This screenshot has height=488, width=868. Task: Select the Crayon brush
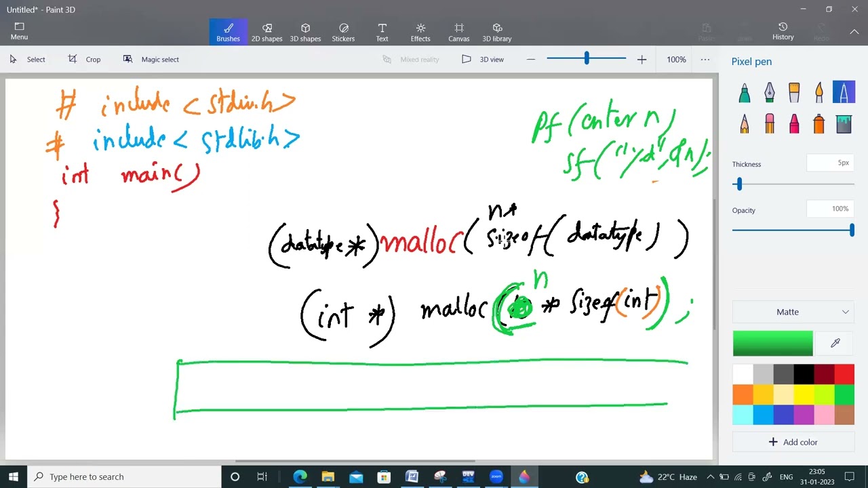(x=794, y=123)
